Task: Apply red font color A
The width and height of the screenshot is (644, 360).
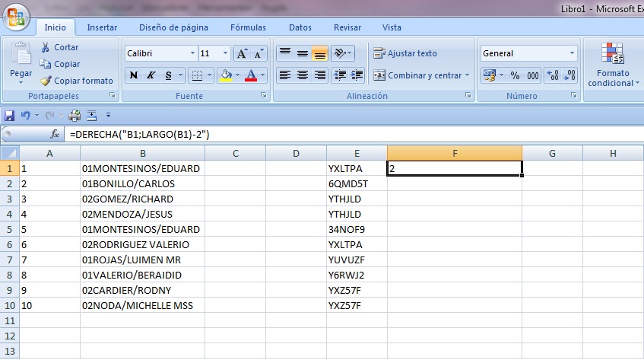Action: pos(251,75)
